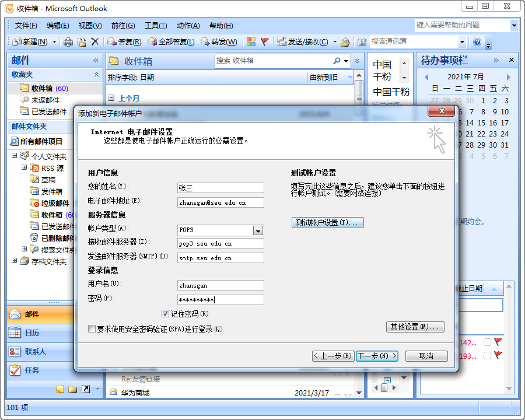Select the 草稿 Drafts folder

(43, 180)
